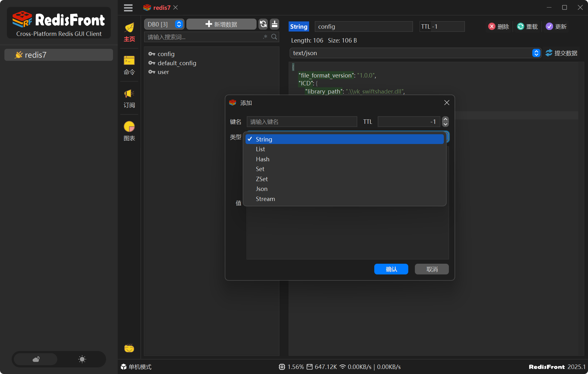The height and width of the screenshot is (374, 588).
Task: Click the key icon beside default_config
Action: coord(152,63)
